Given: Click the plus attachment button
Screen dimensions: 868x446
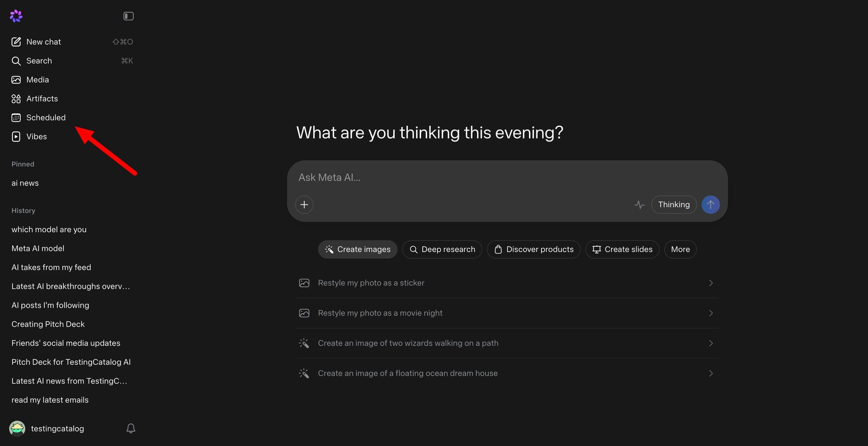Looking at the screenshot, I should coord(304,205).
